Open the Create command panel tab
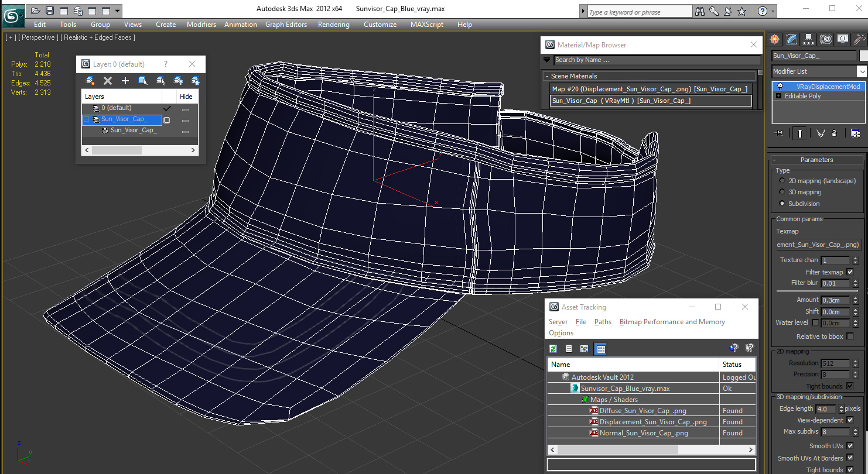868x474 pixels. click(775, 39)
